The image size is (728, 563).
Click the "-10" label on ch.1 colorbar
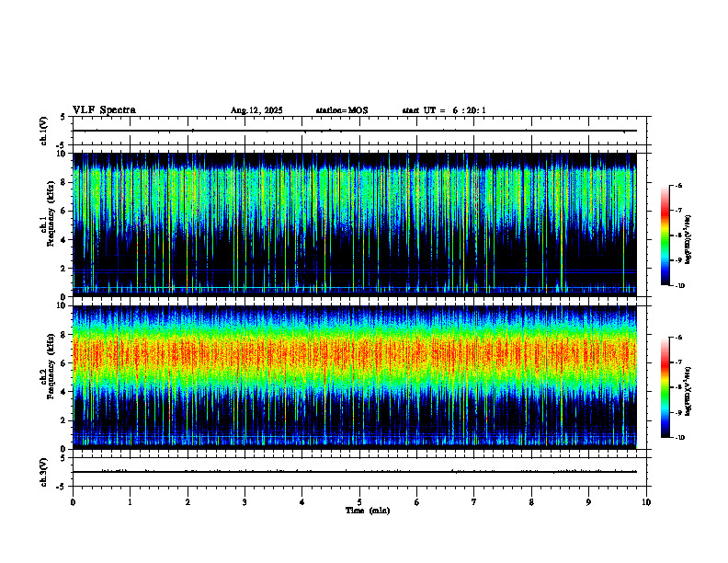tap(679, 285)
